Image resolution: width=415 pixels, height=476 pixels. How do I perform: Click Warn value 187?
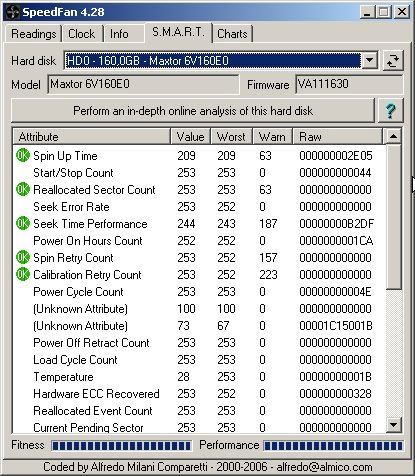tap(268, 223)
